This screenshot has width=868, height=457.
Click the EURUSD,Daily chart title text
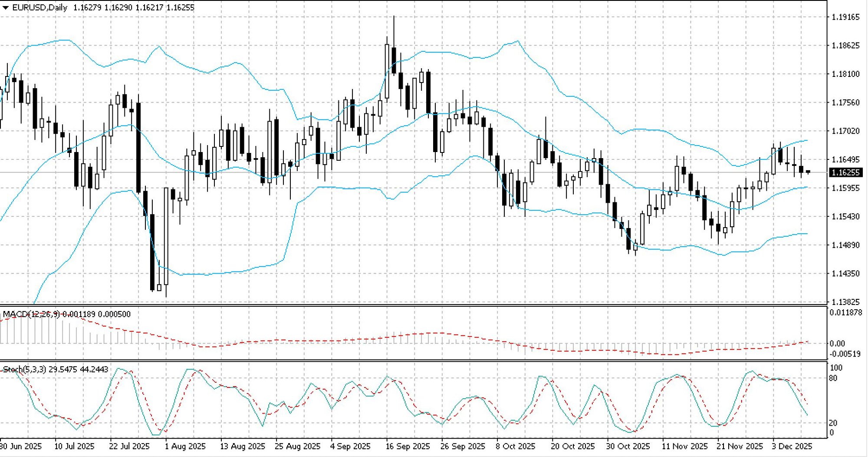tap(40, 7)
